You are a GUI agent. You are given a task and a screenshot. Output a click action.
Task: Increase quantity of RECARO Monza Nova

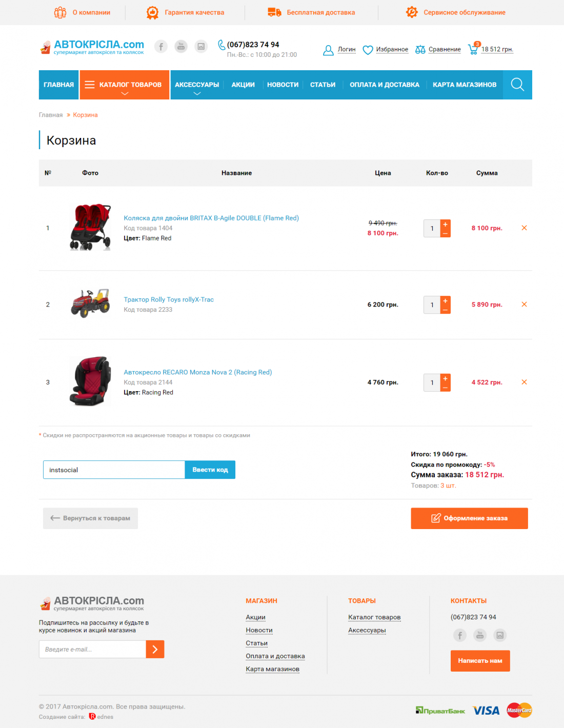pyautogui.click(x=446, y=378)
